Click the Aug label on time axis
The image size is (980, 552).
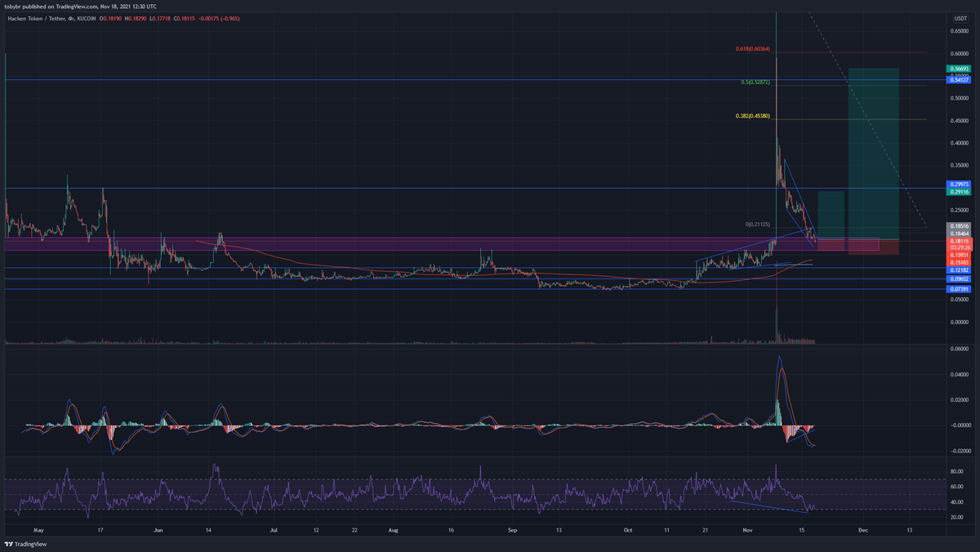(x=393, y=530)
